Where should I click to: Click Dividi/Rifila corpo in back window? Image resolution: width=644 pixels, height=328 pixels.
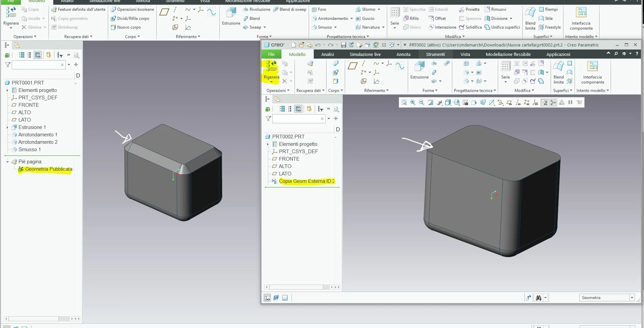[130, 19]
